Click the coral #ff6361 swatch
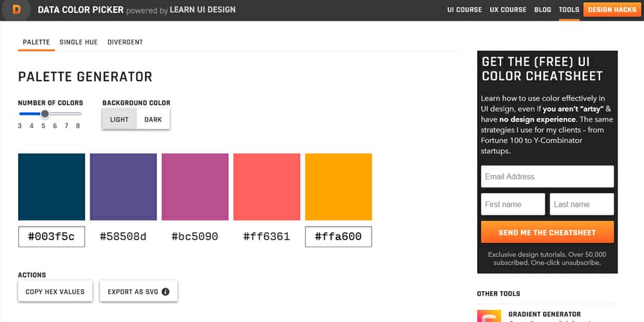The height and width of the screenshot is (322, 644). tap(267, 187)
